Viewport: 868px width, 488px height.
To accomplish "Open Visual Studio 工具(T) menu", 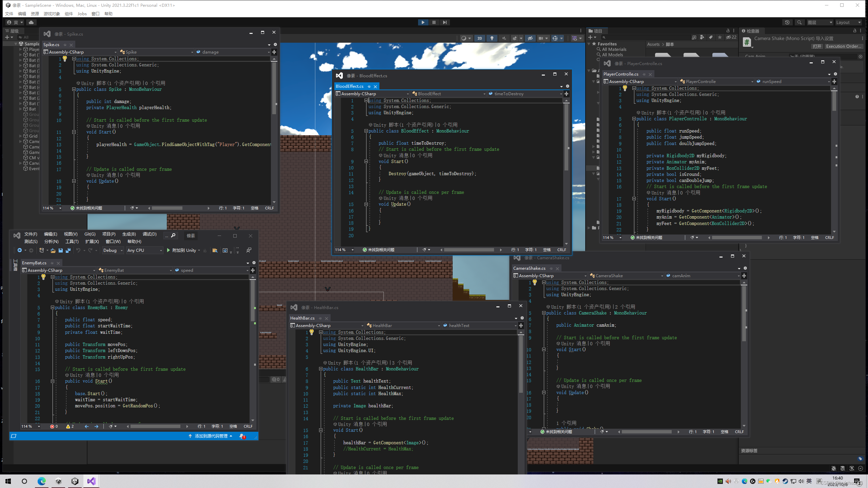I will [72, 242].
